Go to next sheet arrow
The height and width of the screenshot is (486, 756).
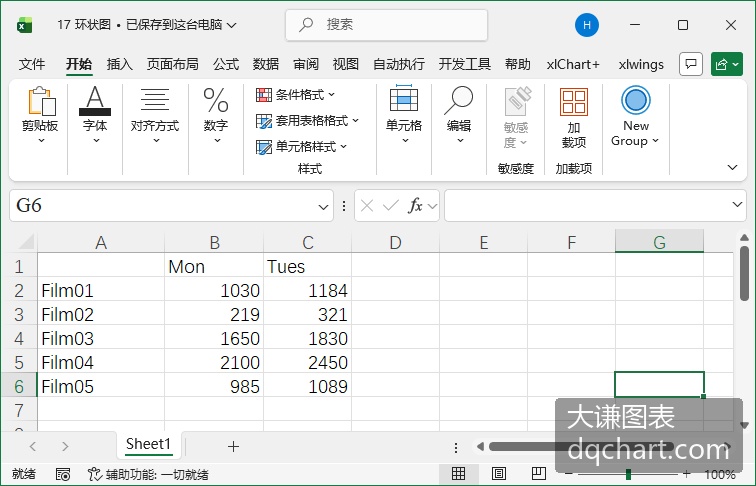pyautogui.click(x=65, y=446)
